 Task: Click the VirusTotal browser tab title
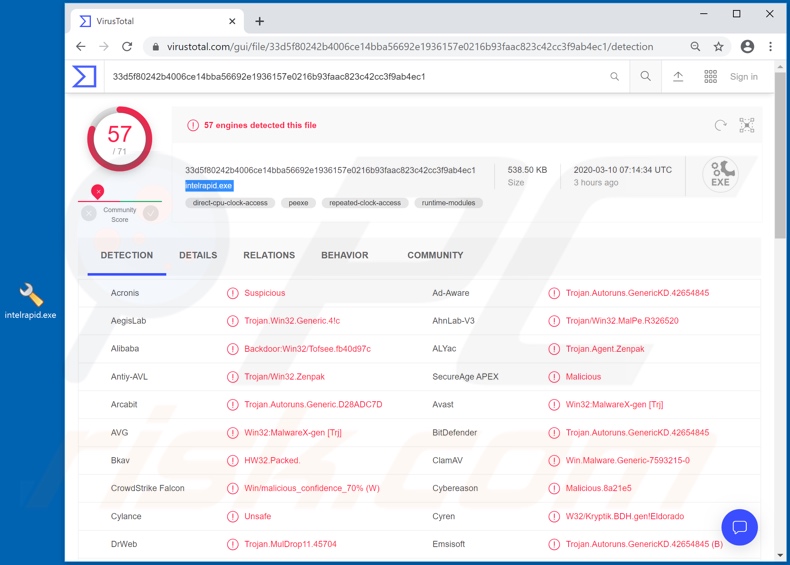pos(115,21)
